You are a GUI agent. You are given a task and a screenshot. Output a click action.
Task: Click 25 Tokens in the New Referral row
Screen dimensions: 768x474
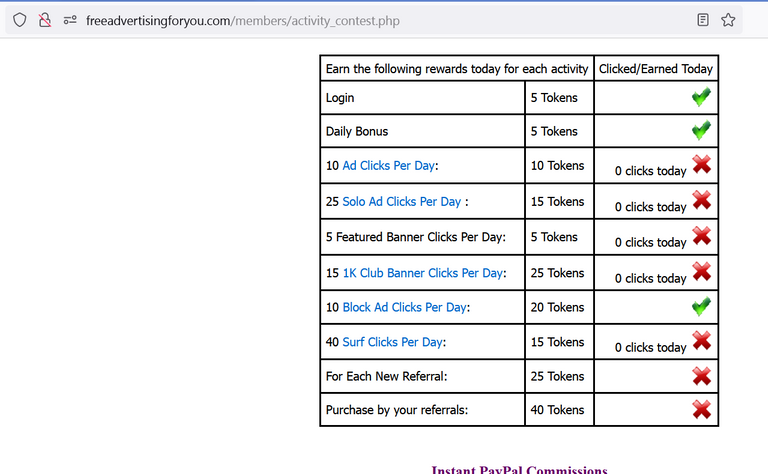click(557, 376)
